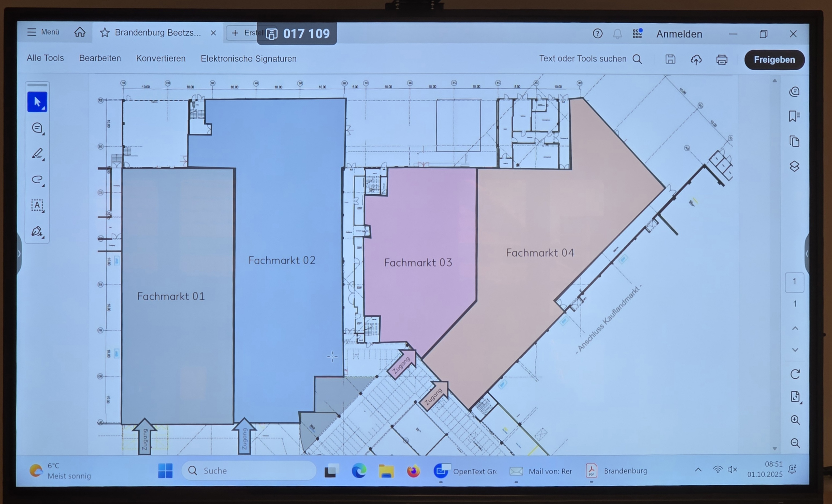Select the text box tool
This screenshot has width=832, height=504.
tap(37, 205)
